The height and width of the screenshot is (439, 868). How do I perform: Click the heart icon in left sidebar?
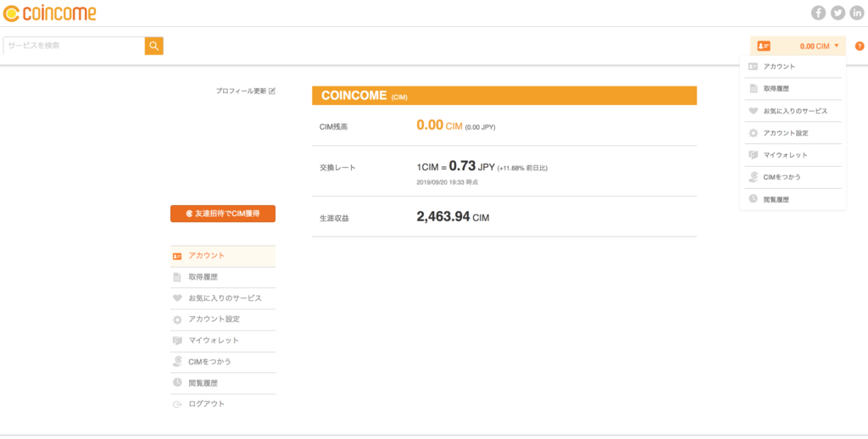pos(177,298)
